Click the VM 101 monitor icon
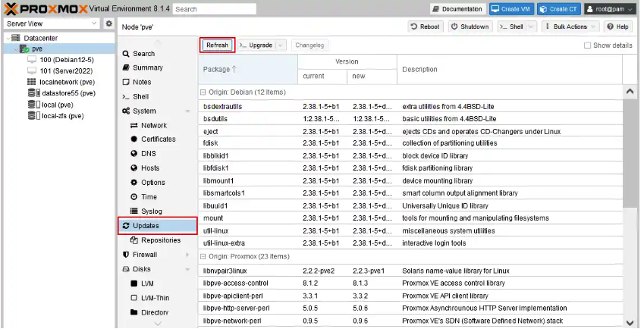The image size is (644, 332). (32, 71)
